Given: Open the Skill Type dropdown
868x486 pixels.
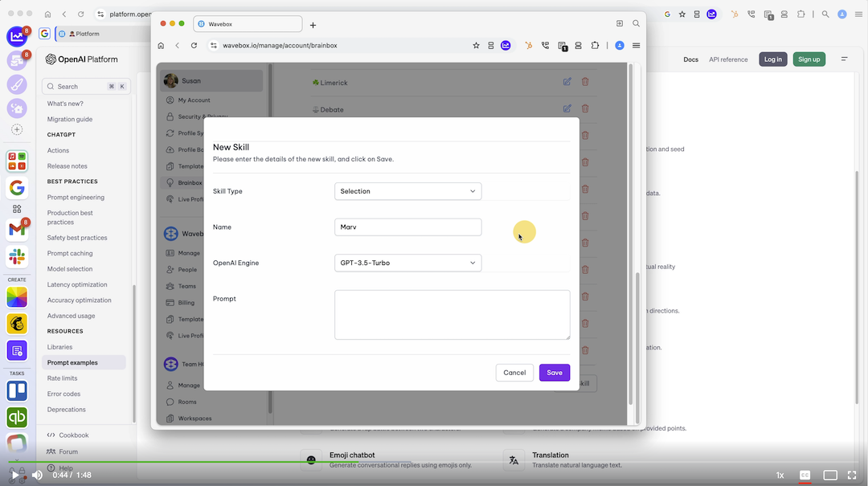Looking at the screenshot, I should 407,191.
